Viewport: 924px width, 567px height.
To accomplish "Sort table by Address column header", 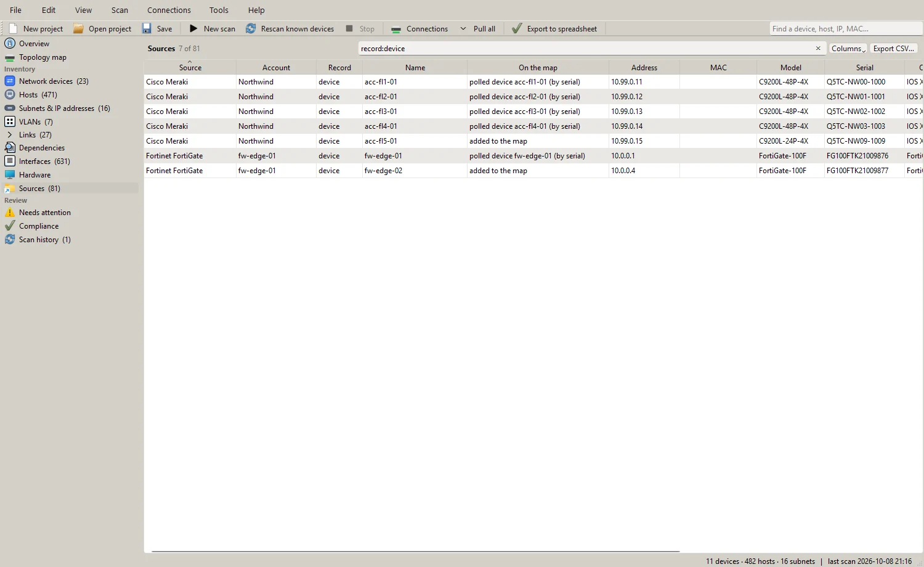I will 644,67.
